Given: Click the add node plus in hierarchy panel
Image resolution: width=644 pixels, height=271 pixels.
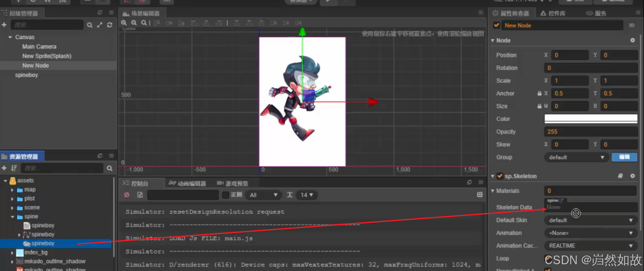Looking at the screenshot, I should pos(4,25).
